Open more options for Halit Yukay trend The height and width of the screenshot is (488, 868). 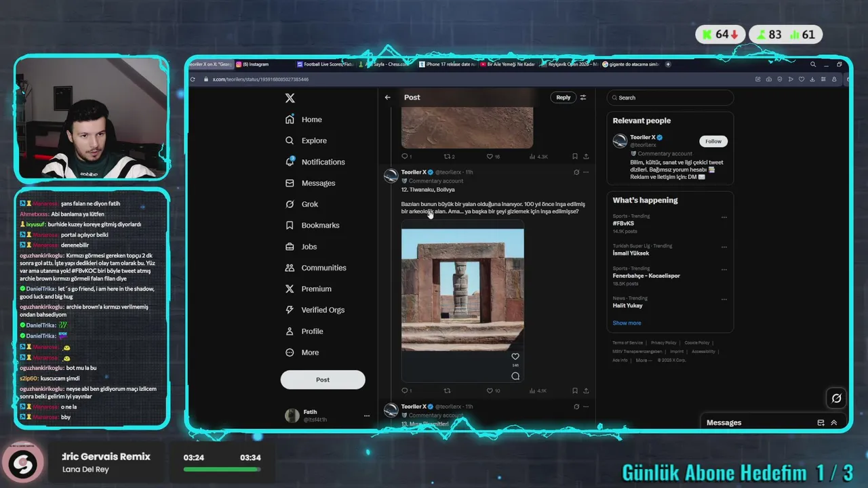(724, 299)
